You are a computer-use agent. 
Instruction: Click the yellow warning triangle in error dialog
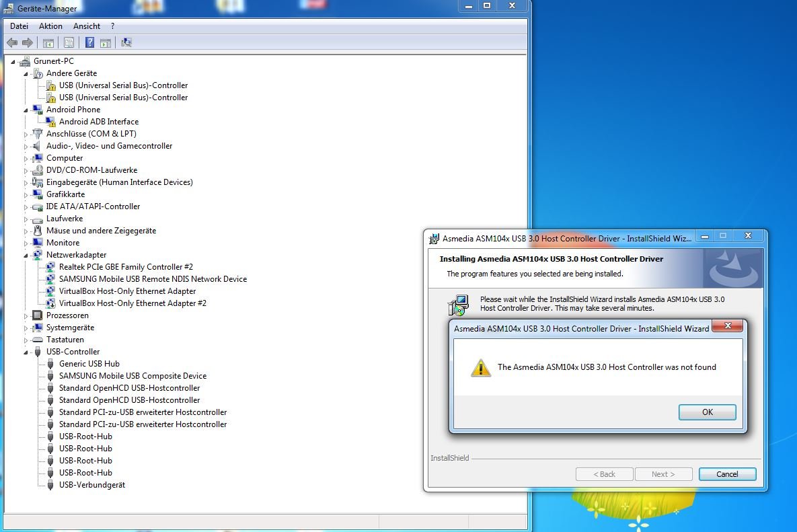click(480, 367)
